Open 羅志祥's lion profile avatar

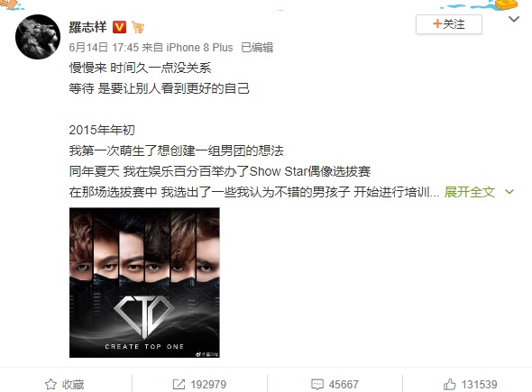pyautogui.click(x=38, y=37)
